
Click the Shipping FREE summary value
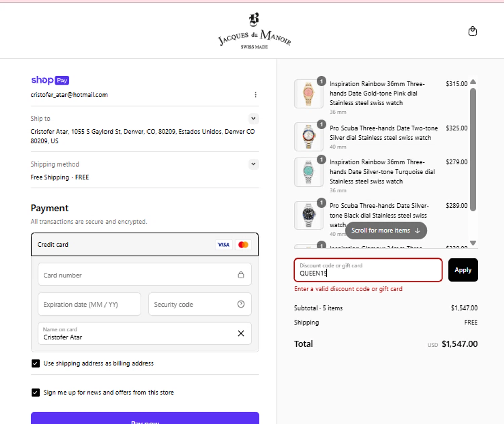pyautogui.click(x=471, y=322)
